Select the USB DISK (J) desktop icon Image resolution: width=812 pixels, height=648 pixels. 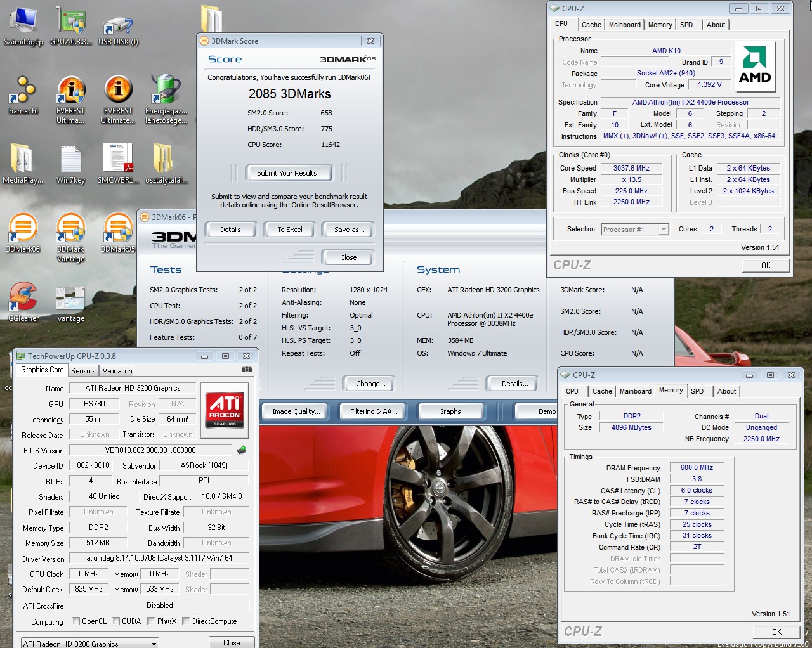(x=118, y=24)
